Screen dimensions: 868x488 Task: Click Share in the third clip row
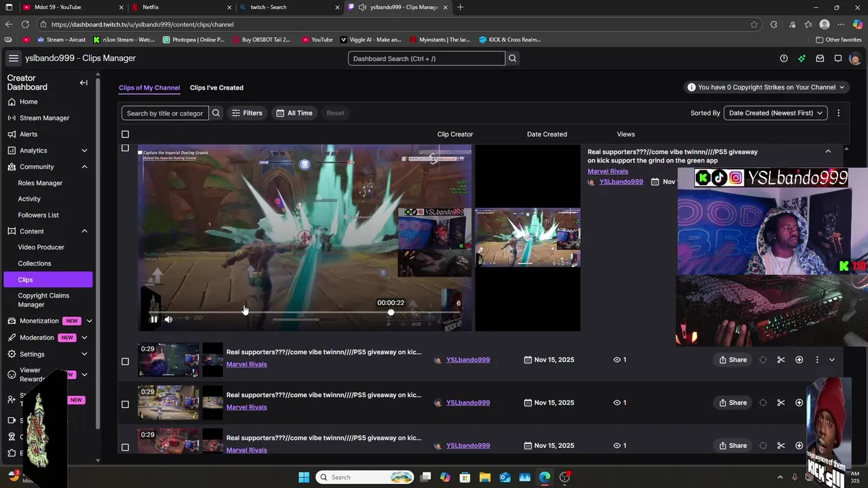tap(733, 445)
